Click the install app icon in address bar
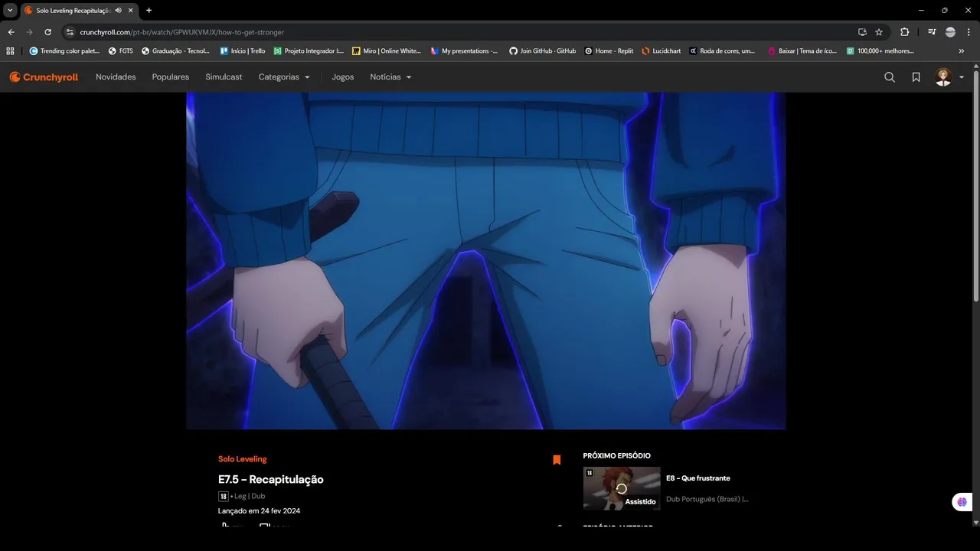 pyautogui.click(x=862, y=32)
